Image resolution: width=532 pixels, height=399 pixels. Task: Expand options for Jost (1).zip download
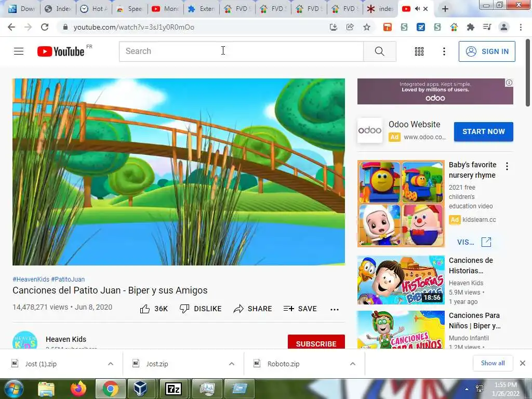(111, 364)
